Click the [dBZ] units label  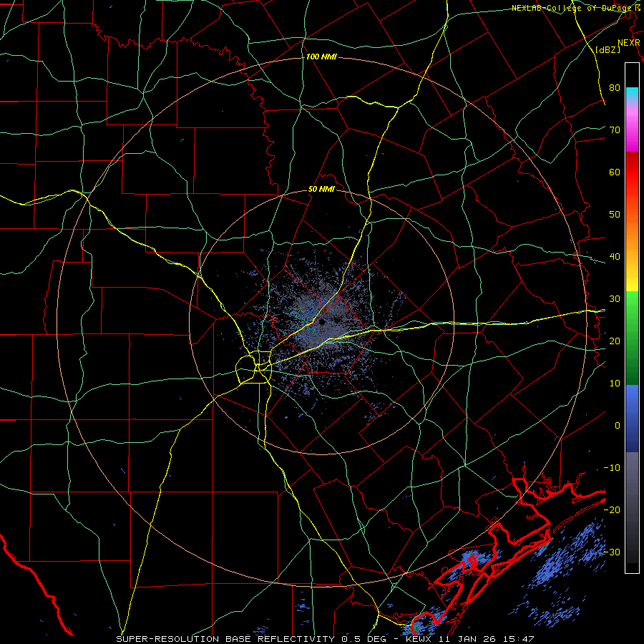[x=608, y=49]
